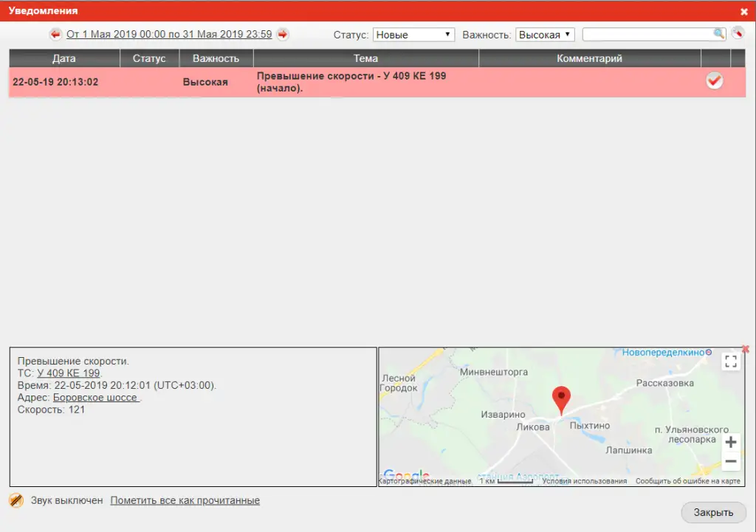Toggle map fullscreen view

click(x=731, y=362)
